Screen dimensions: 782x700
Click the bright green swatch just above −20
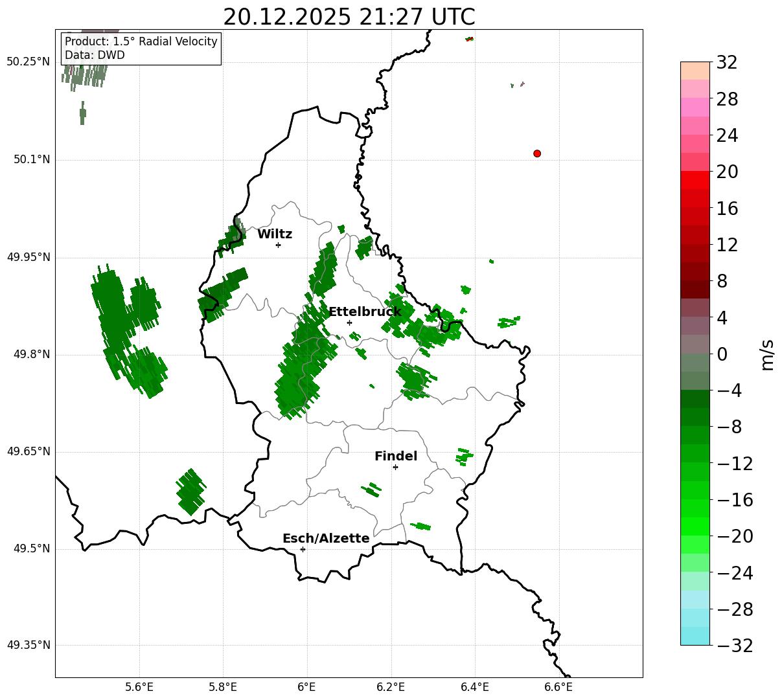pyautogui.click(x=695, y=526)
